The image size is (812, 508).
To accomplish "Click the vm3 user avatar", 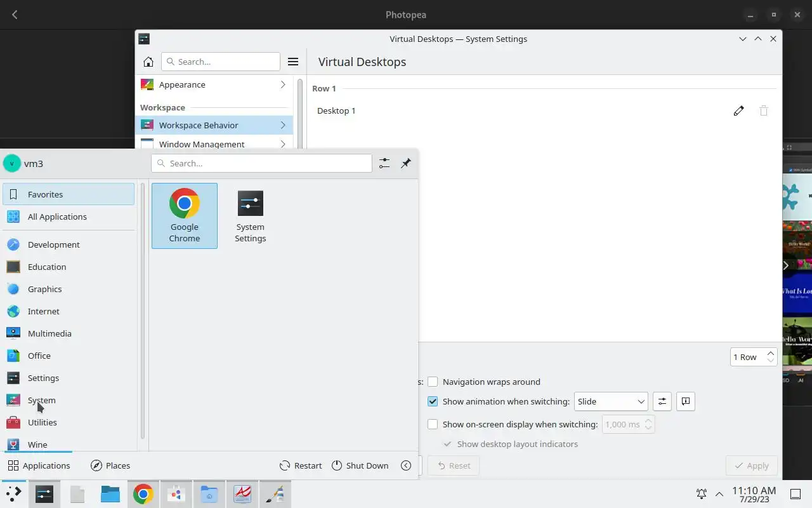I will (12, 163).
